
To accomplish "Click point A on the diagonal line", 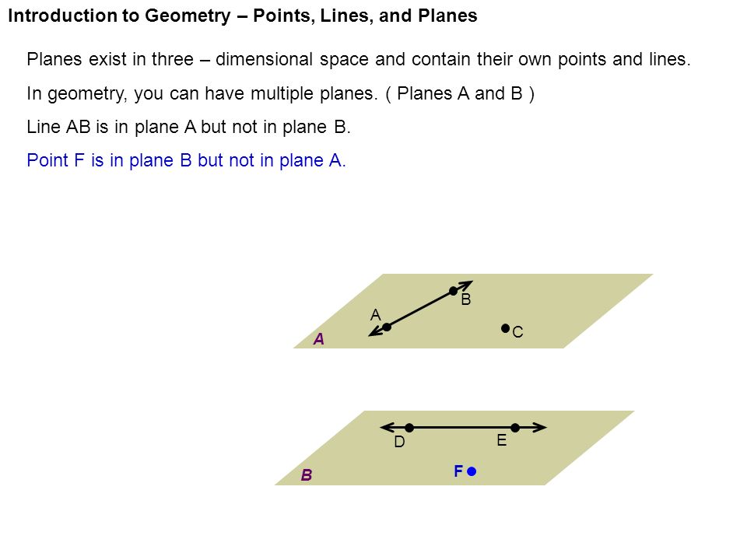I will [x=387, y=327].
